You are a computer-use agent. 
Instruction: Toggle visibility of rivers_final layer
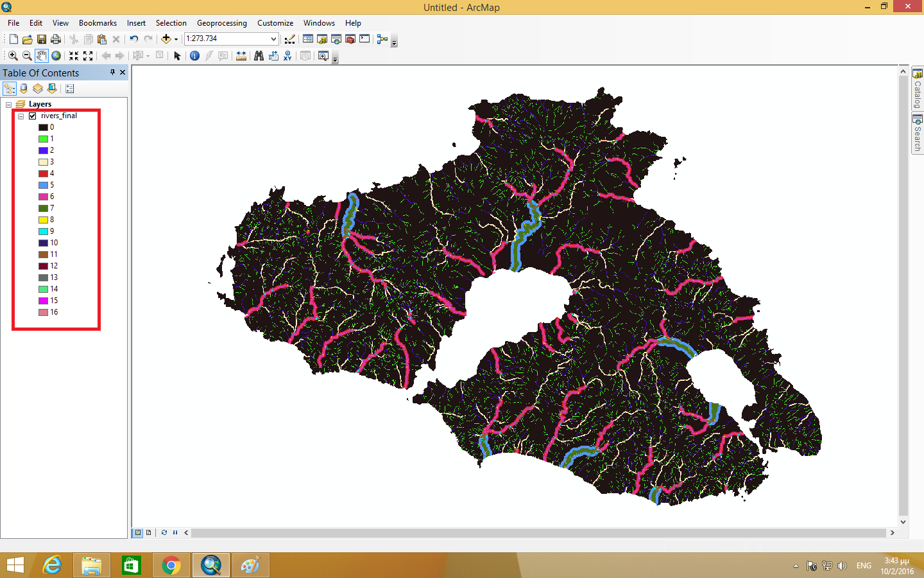[32, 116]
